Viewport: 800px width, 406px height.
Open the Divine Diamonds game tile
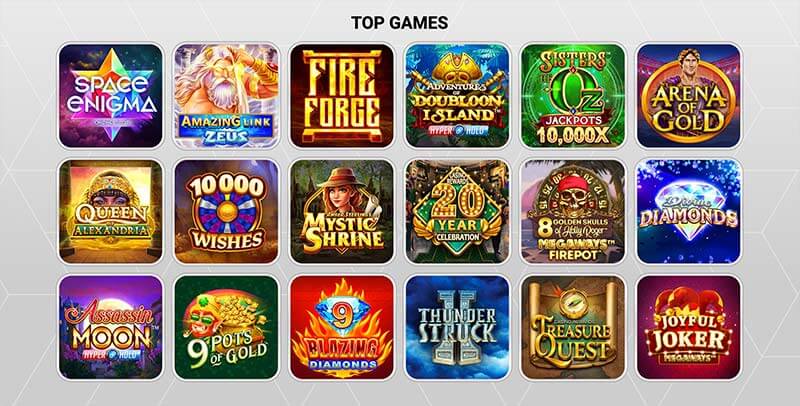coord(689,211)
